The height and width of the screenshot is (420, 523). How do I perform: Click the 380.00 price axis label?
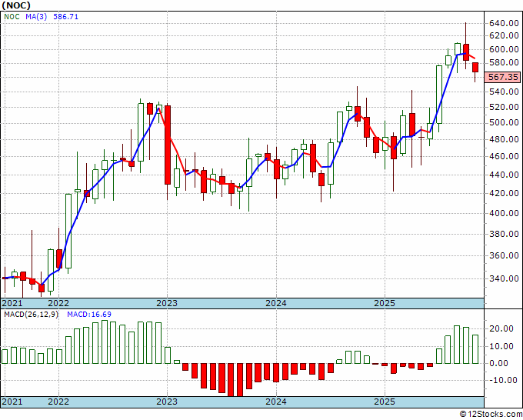504,234
